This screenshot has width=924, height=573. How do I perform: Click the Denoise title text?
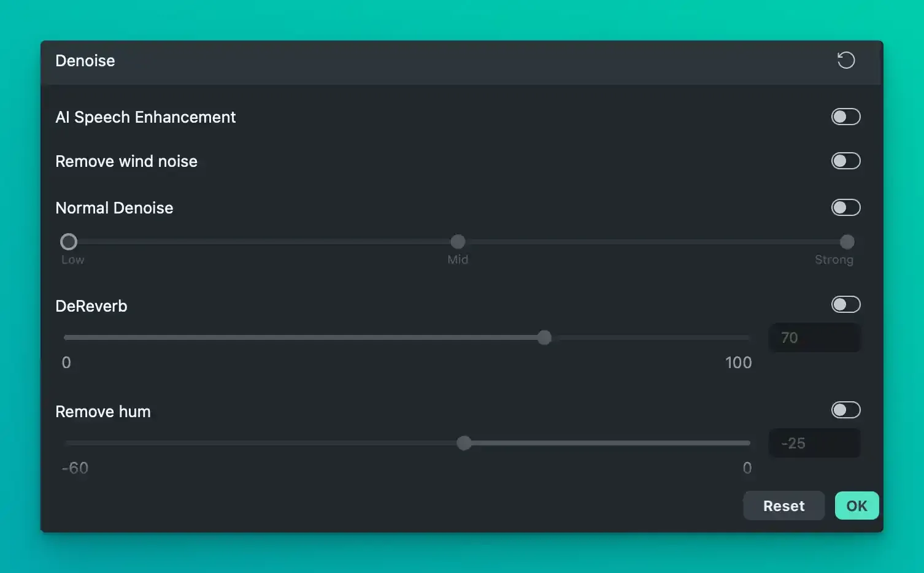coord(85,61)
